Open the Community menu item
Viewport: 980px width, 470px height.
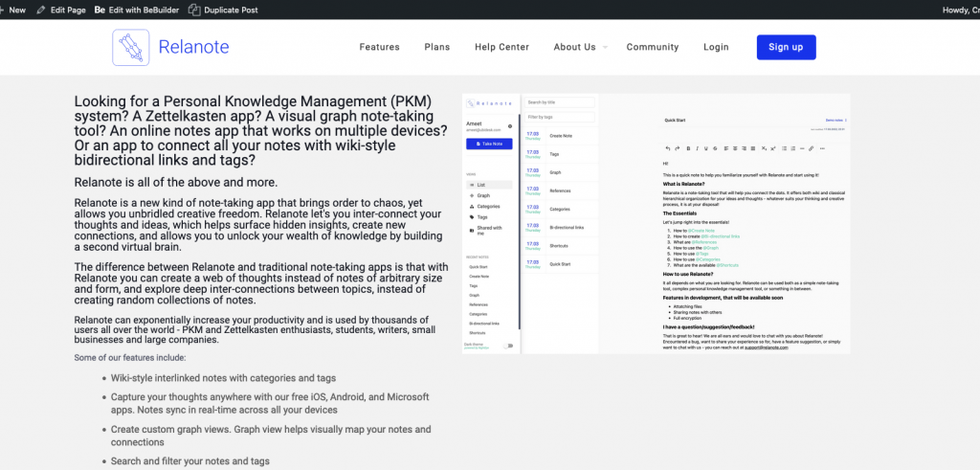pyautogui.click(x=653, y=47)
